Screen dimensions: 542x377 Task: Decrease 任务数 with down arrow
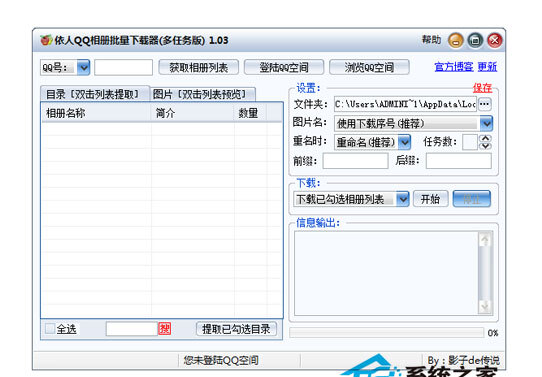click(485, 146)
